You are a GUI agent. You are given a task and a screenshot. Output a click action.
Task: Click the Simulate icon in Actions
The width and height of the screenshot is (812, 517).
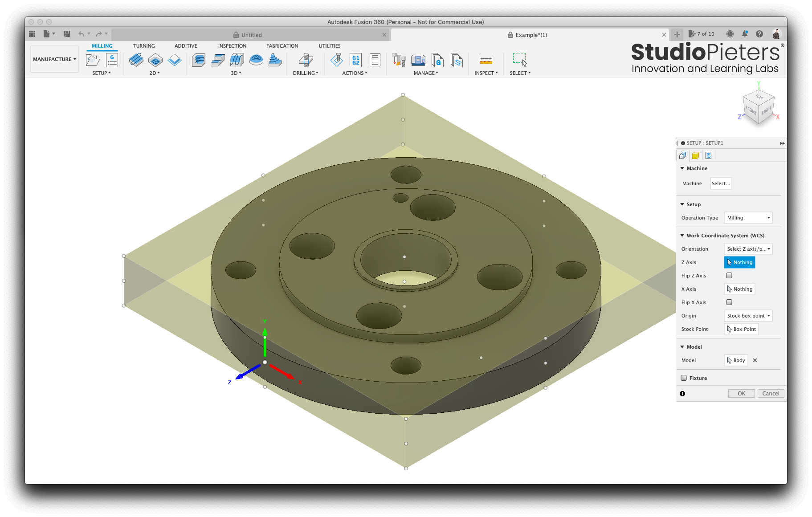pyautogui.click(x=337, y=60)
